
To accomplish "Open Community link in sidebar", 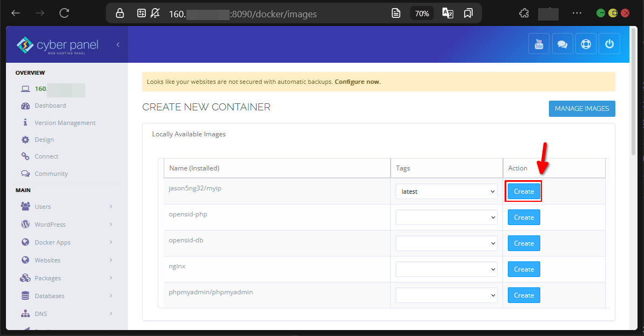I will click(x=51, y=174).
